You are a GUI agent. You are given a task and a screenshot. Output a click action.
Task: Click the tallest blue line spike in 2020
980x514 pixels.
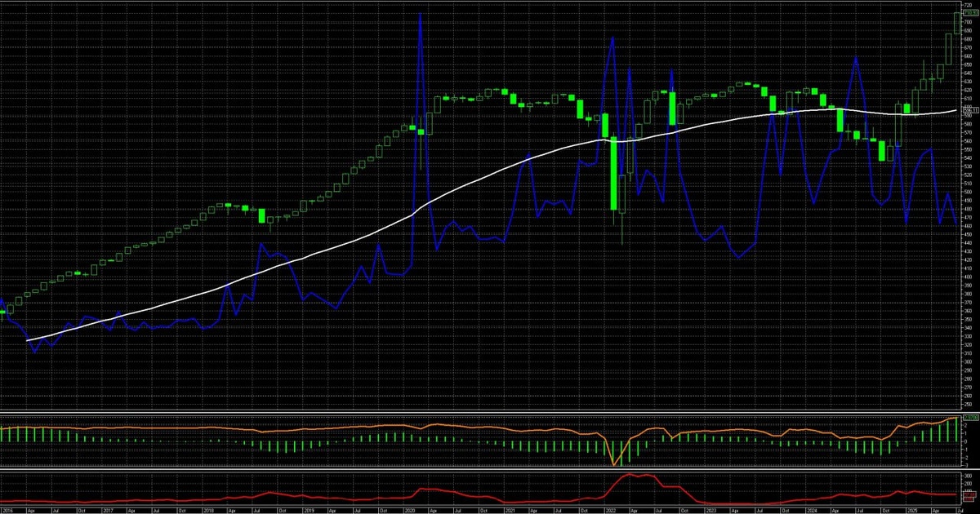click(x=420, y=14)
